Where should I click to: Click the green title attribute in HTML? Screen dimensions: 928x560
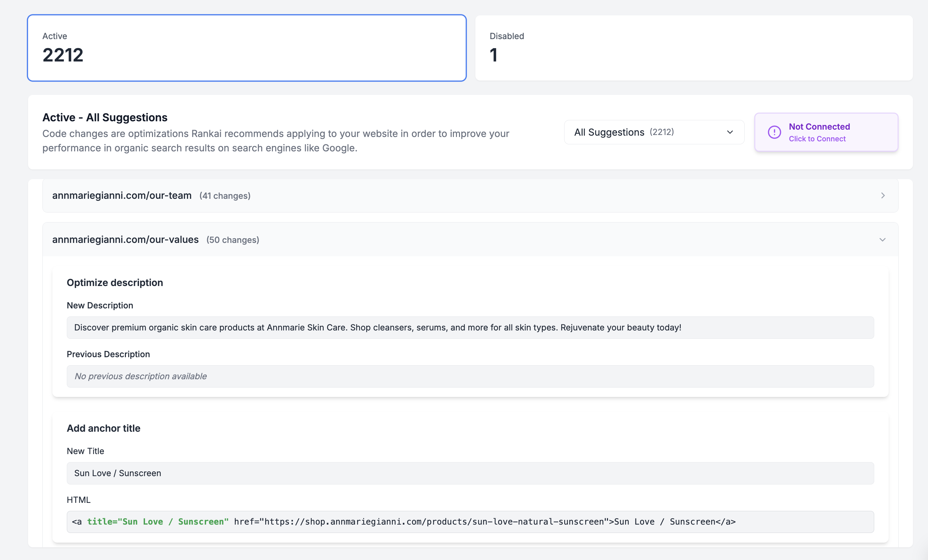pyautogui.click(x=158, y=522)
